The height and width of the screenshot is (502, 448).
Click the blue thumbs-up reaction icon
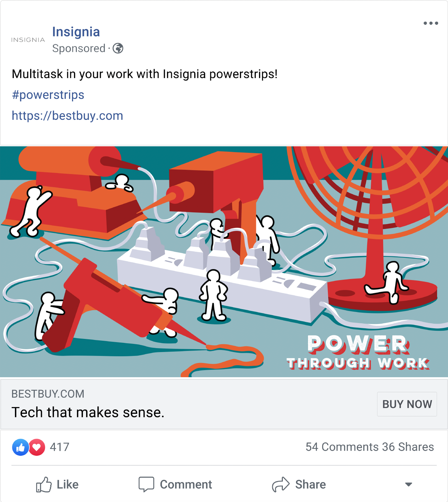click(x=21, y=447)
